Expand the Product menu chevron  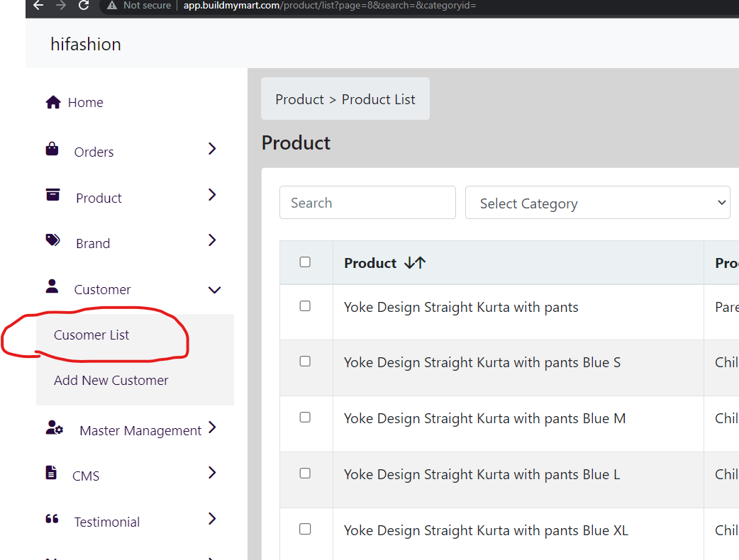point(212,194)
